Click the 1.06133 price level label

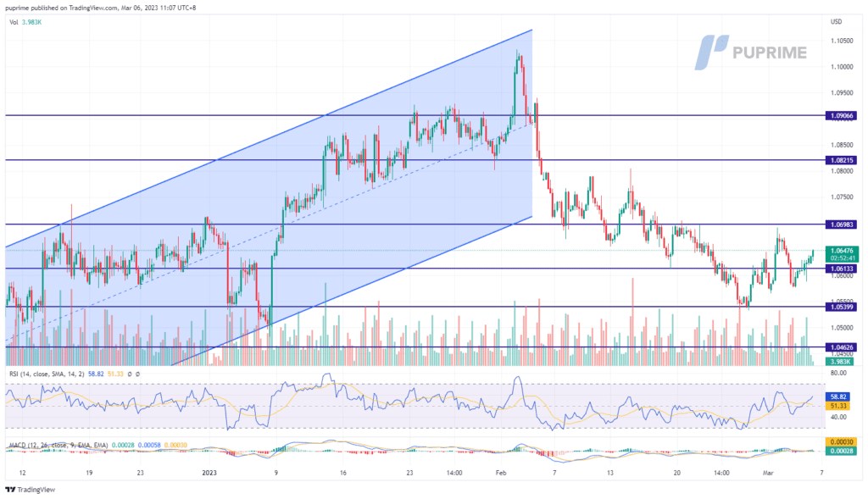coord(842,269)
